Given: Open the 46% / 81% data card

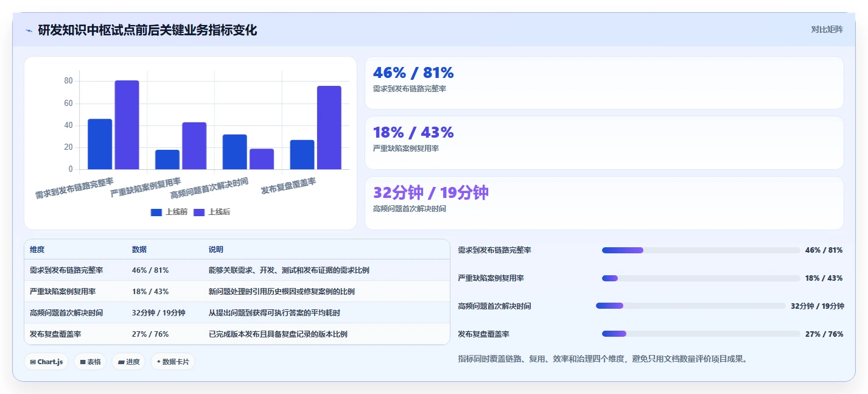Looking at the screenshot, I should click(604, 83).
